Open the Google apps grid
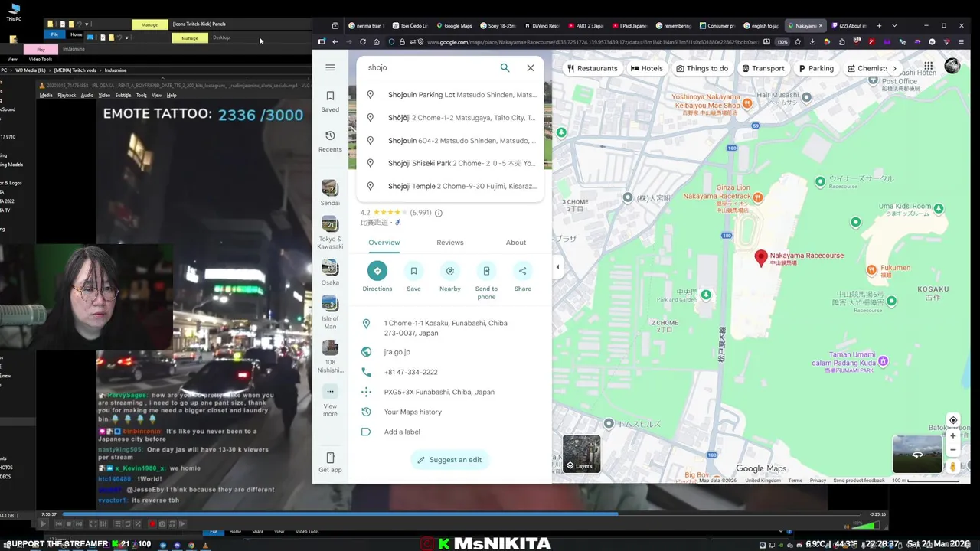 (928, 67)
